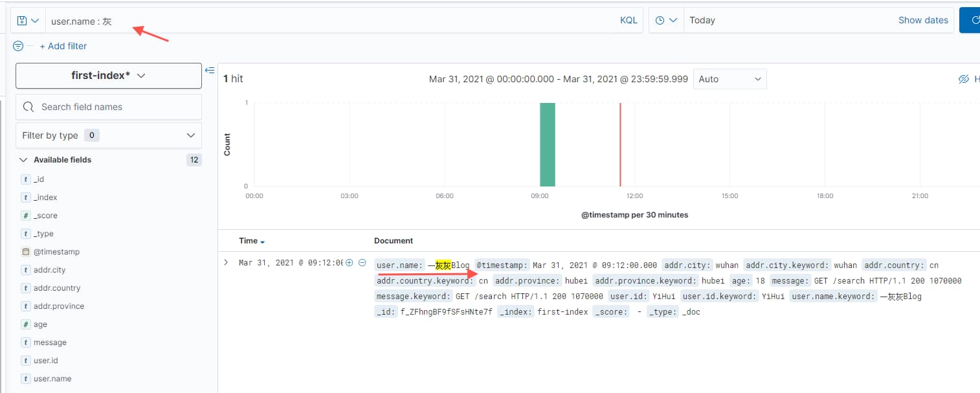Filter for value plus magnifier icon
The width and height of the screenshot is (980, 393).
click(x=350, y=263)
